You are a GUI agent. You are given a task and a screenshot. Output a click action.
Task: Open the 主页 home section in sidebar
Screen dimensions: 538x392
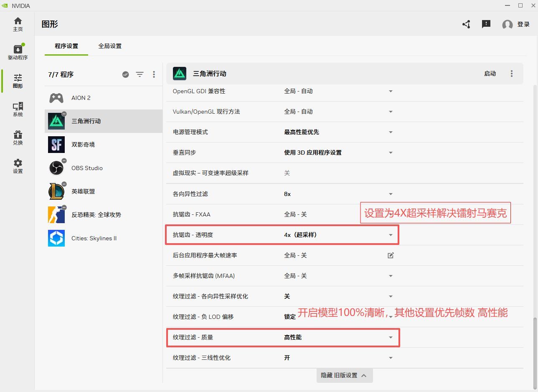[x=18, y=24]
